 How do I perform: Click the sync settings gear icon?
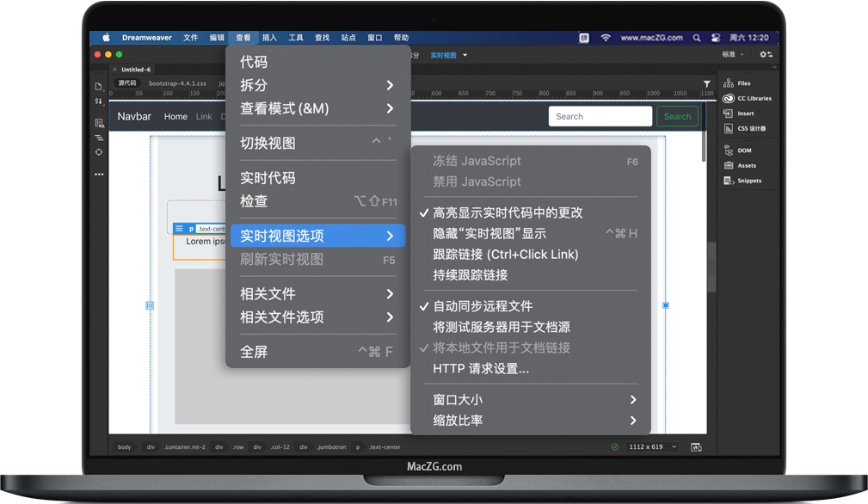(766, 54)
